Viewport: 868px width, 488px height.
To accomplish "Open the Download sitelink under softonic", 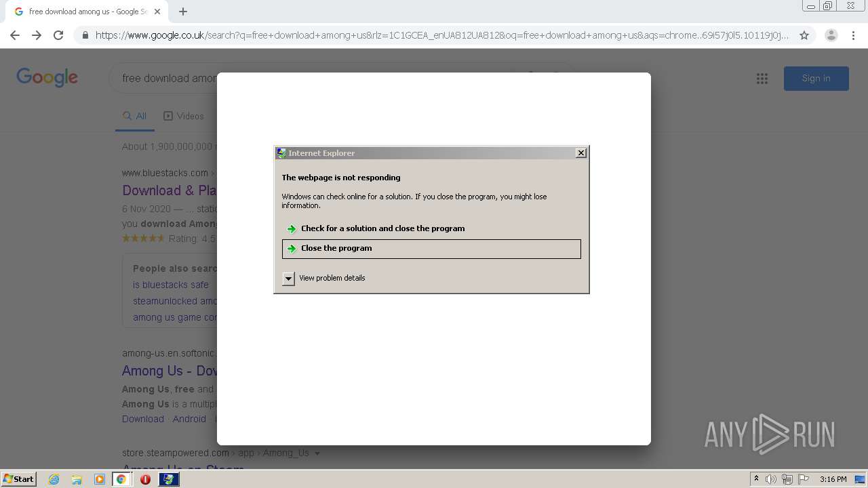I will (143, 419).
